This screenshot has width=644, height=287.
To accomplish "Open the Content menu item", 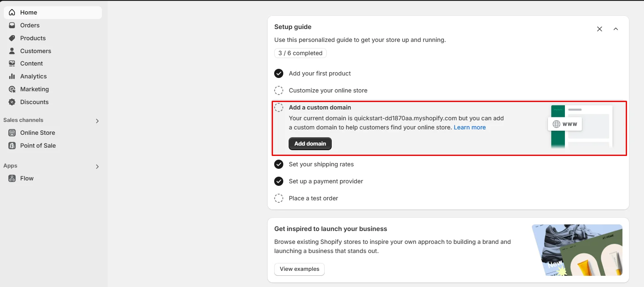I will point(31,63).
